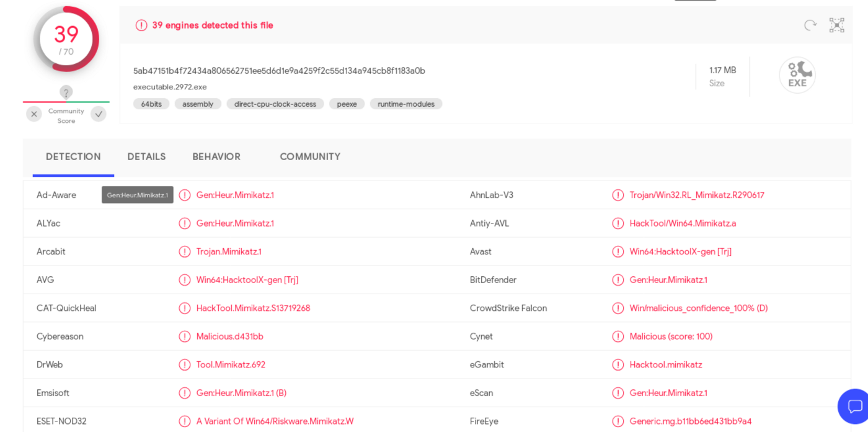Click the 1.17 MB file size
Screen dimensions: 868x432
point(723,70)
